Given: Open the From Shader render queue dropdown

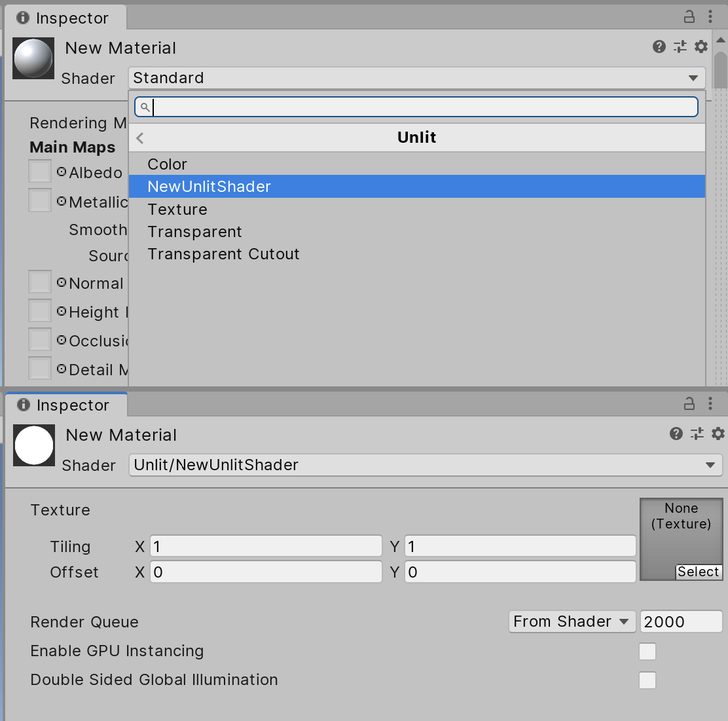Looking at the screenshot, I should pos(571,621).
